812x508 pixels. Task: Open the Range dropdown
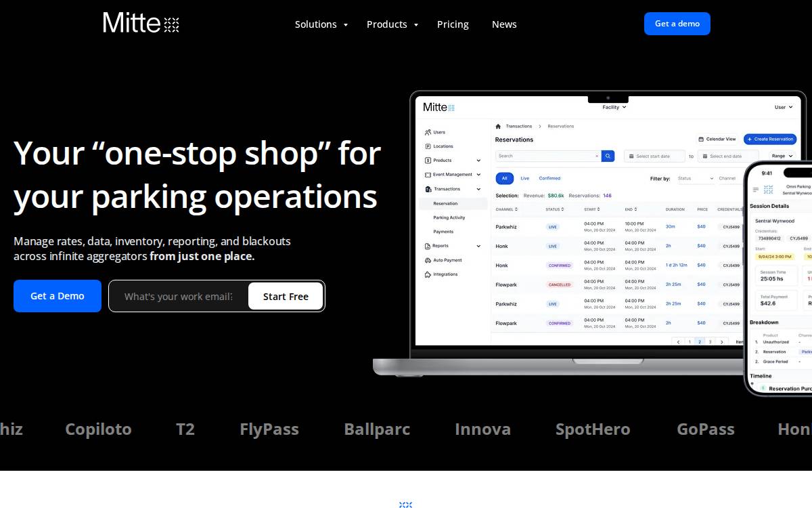[x=782, y=156]
